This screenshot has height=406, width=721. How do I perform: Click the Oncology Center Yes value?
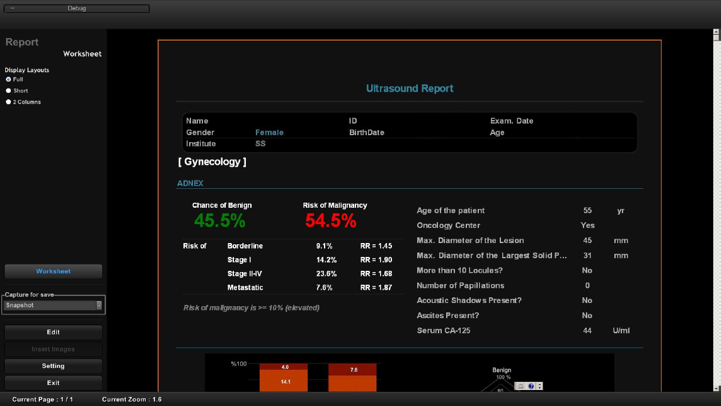point(587,225)
